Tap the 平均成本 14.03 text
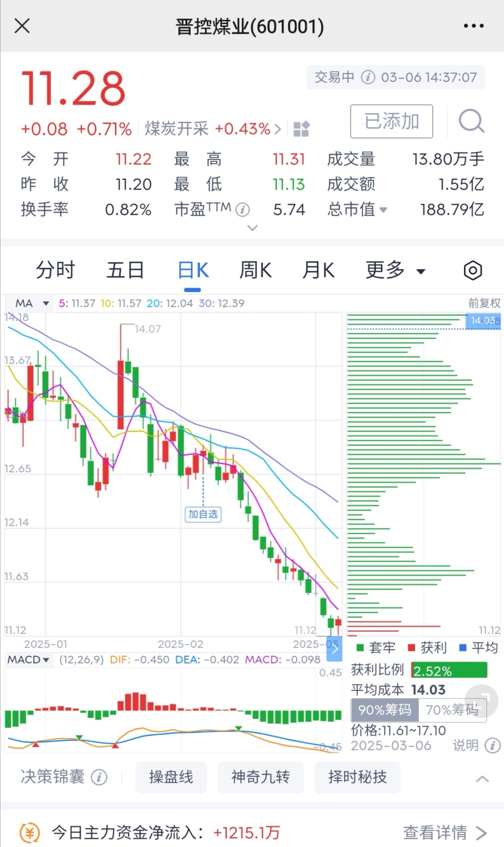The image size is (504, 847). click(x=398, y=690)
